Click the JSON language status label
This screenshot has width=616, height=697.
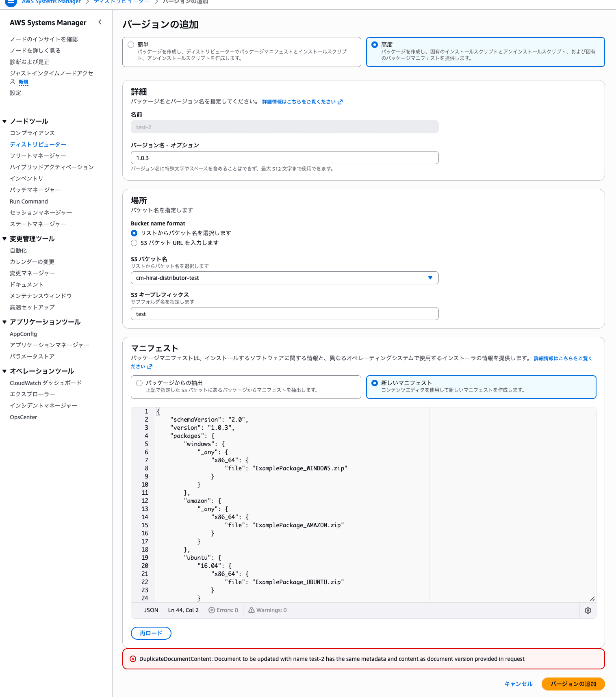151,610
